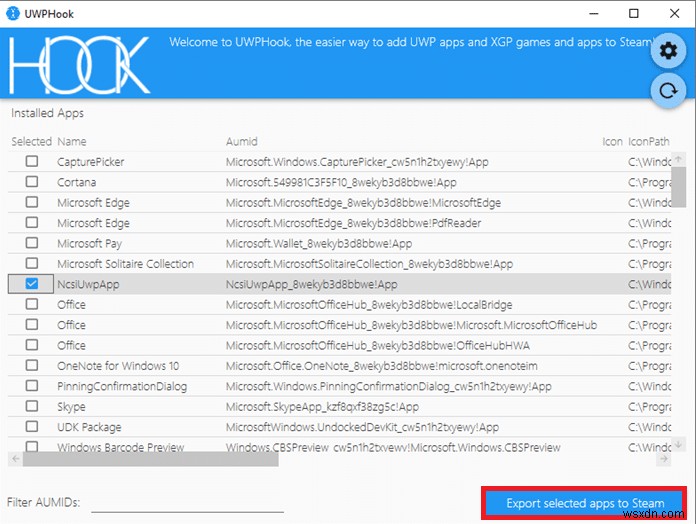Tick the Office Microsoft.MicrosoftOfficeHub row checkbox
This screenshot has height=524, width=696.
click(32, 324)
